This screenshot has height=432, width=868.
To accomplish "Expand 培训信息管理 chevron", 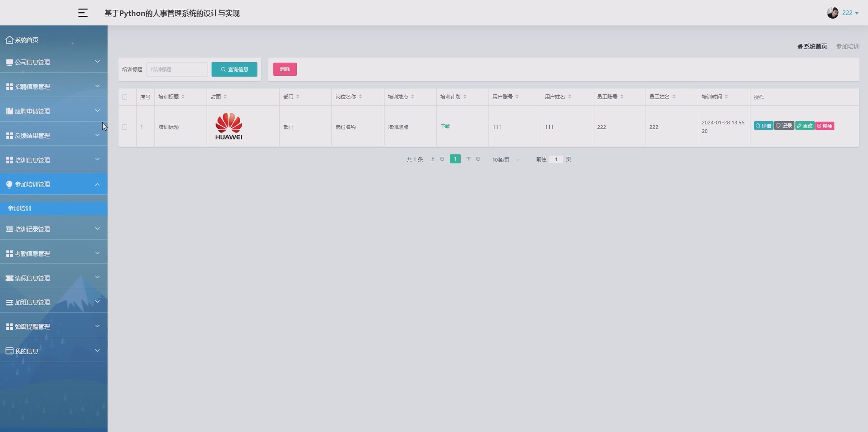I will (x=97, y=159).
